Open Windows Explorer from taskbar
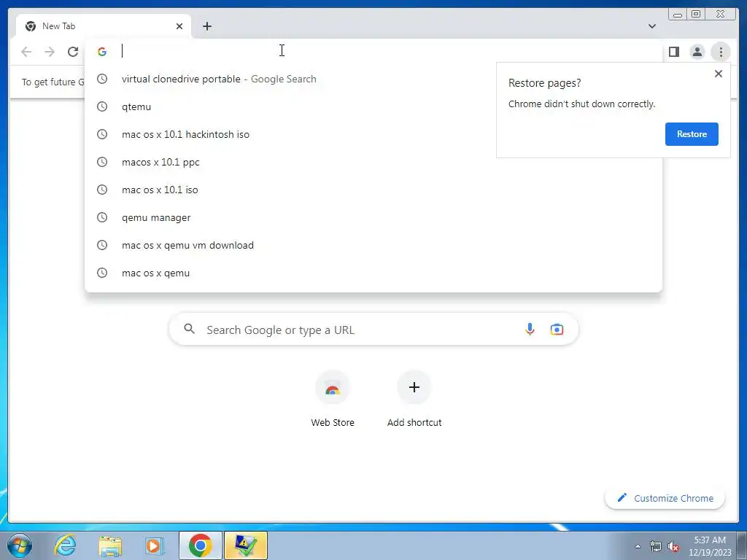This screenshot has width=747, height=560. pos(110,545)
